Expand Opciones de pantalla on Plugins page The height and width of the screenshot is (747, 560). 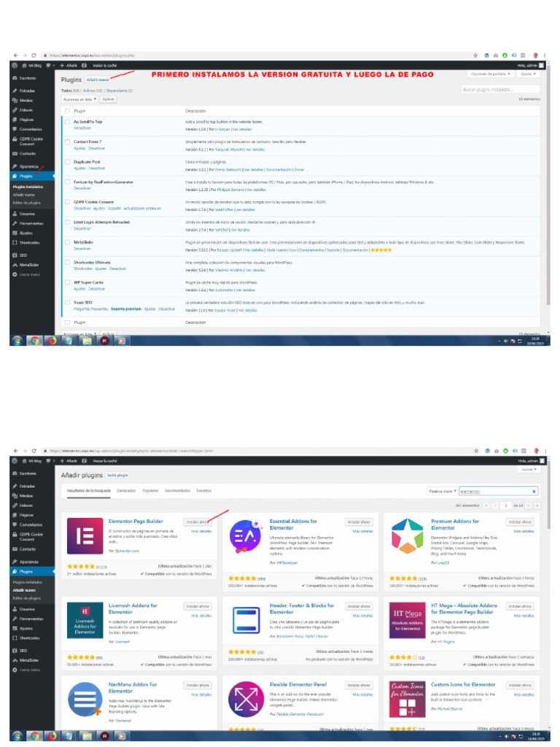(491, 74)
